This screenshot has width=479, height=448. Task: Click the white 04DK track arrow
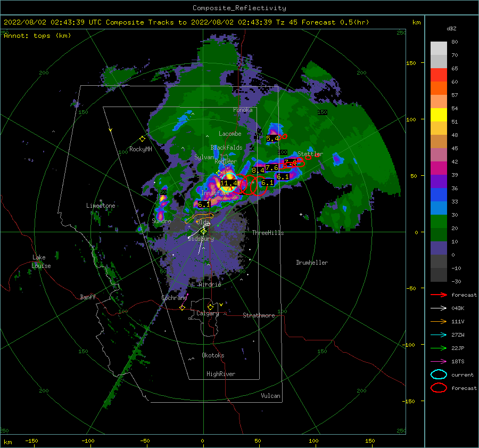[x=439, y=308]
